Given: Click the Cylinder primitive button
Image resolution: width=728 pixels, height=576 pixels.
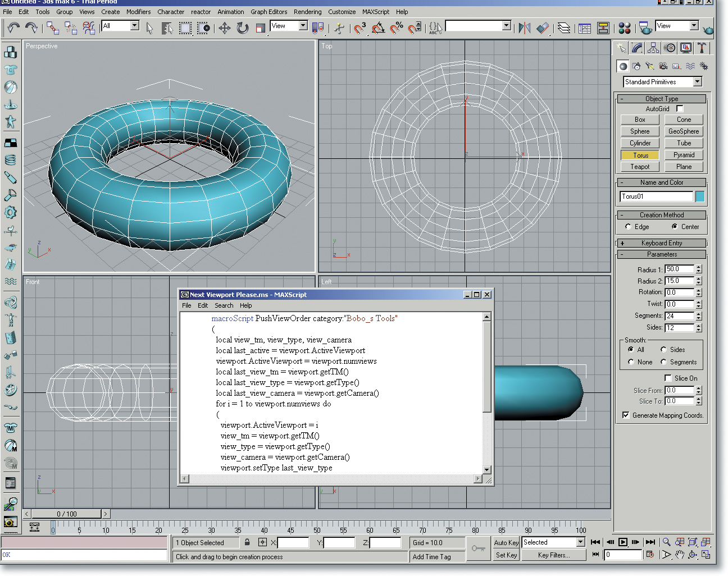Looking at the screenshot, I should [640, 143].
